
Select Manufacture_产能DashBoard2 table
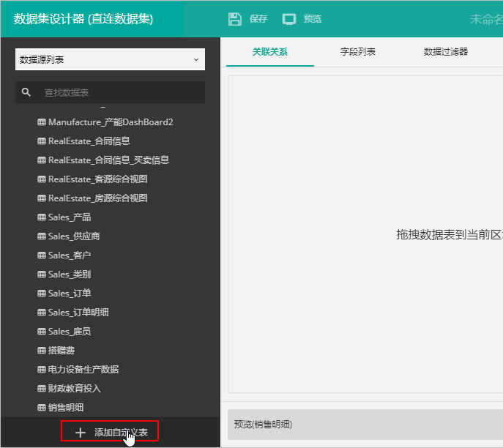pyautogui.click(x=110, y=122)
